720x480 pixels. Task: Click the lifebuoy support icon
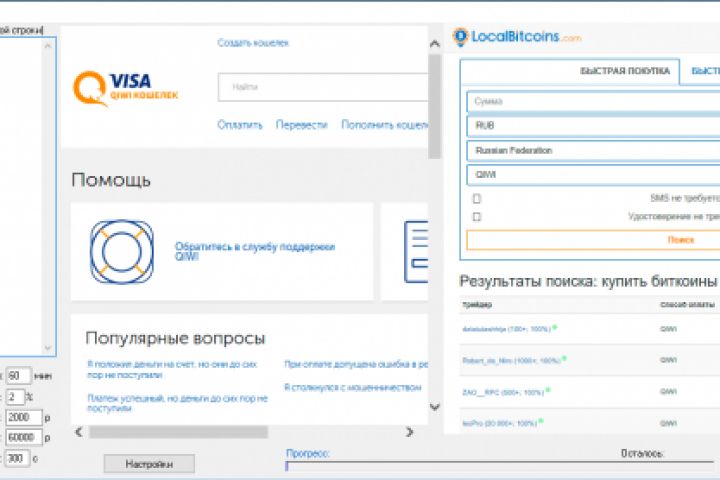point(122,252)
